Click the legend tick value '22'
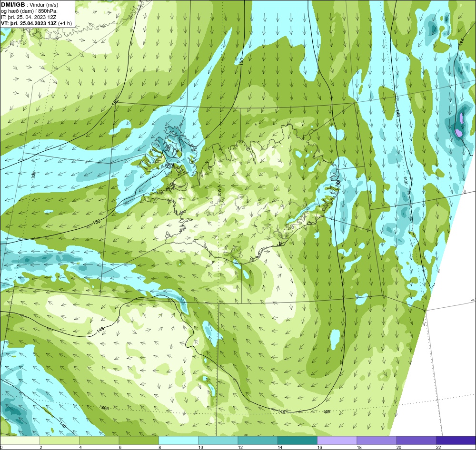Image resolution: width=476 pixels, height=450 pixels. pyautogui.click(x=438, y=447)
